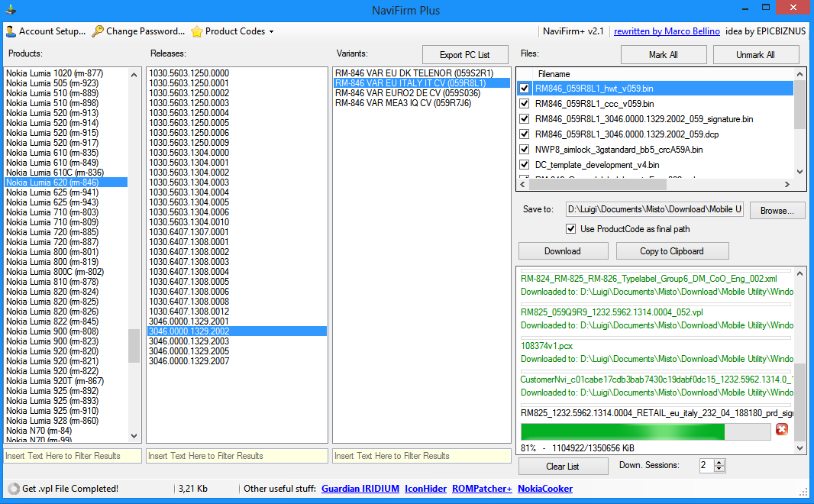The image size is (814, 504).
Task: Select variant RM-846 VAR MEA3 IQ CV
Action: pos(421,103)
